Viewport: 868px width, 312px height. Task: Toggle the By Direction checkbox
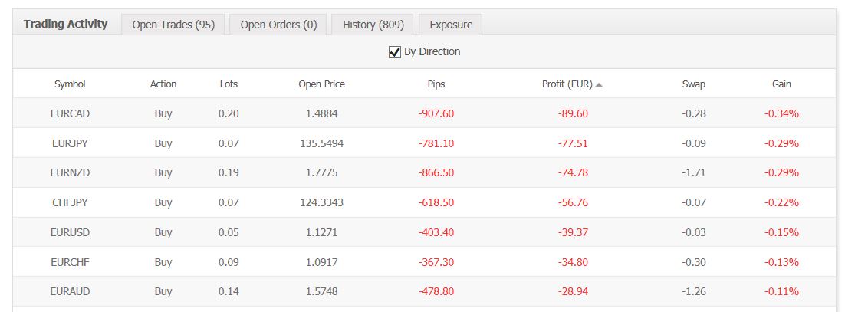tap(396, 52)
